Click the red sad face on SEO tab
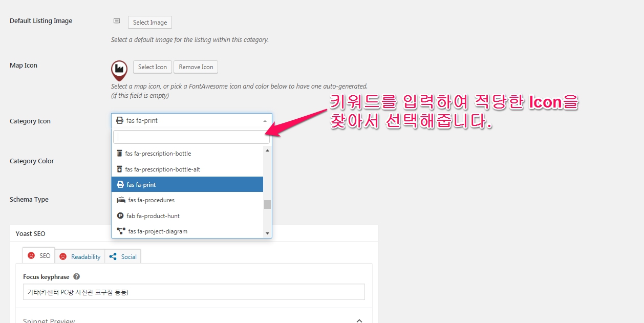 pos(31,255)
